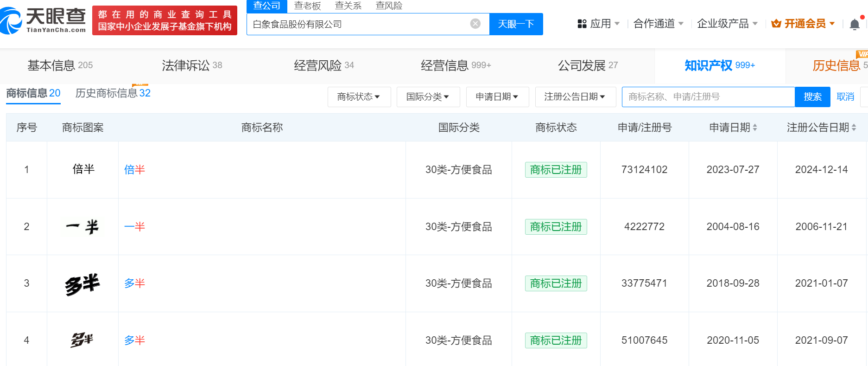
Task: Open the 公司发展 section tab
Action: (x=588, y=65)
